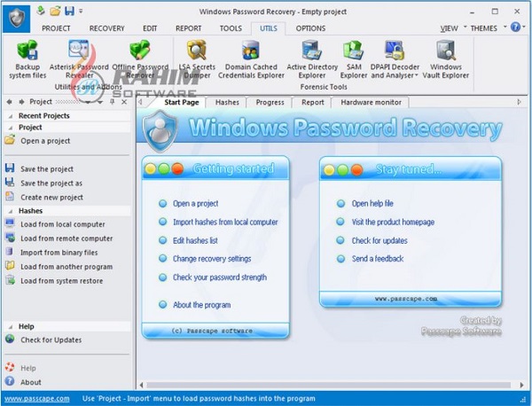Image resolution: width=532 pixels, height=406 pixels.
Task: Collapse the Recent Projects section
Action: 11,116
